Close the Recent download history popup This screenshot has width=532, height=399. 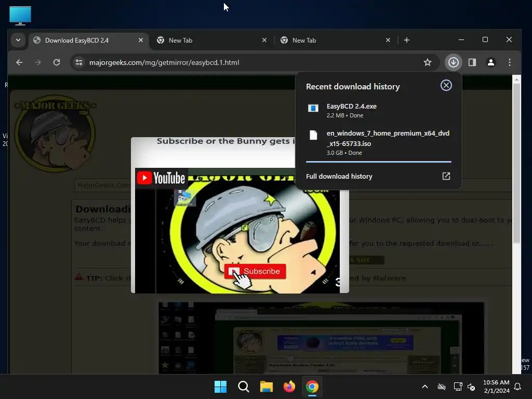coord(446,86)
